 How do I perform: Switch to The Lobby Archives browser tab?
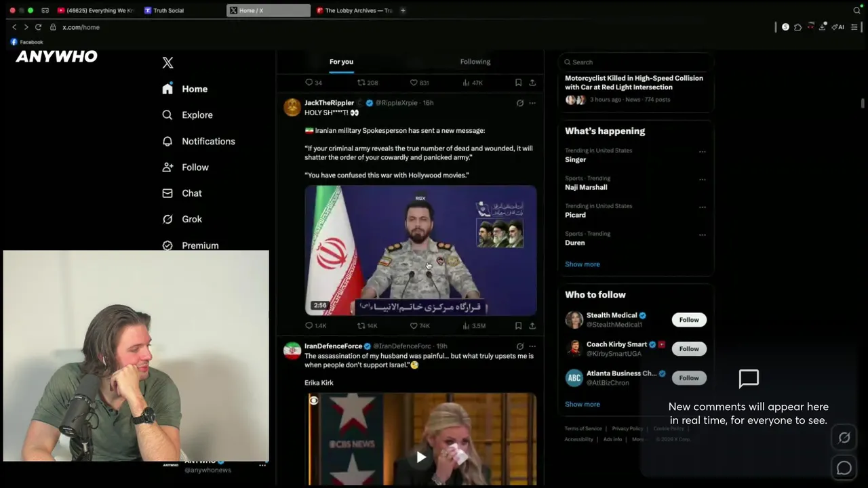coord(354,10)
